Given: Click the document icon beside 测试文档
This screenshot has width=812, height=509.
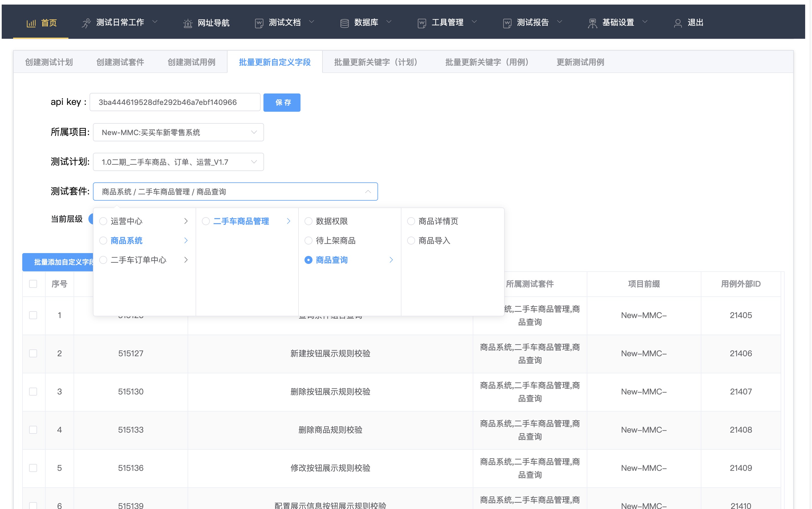Looking at the screenshot, I should click(259, 23).
